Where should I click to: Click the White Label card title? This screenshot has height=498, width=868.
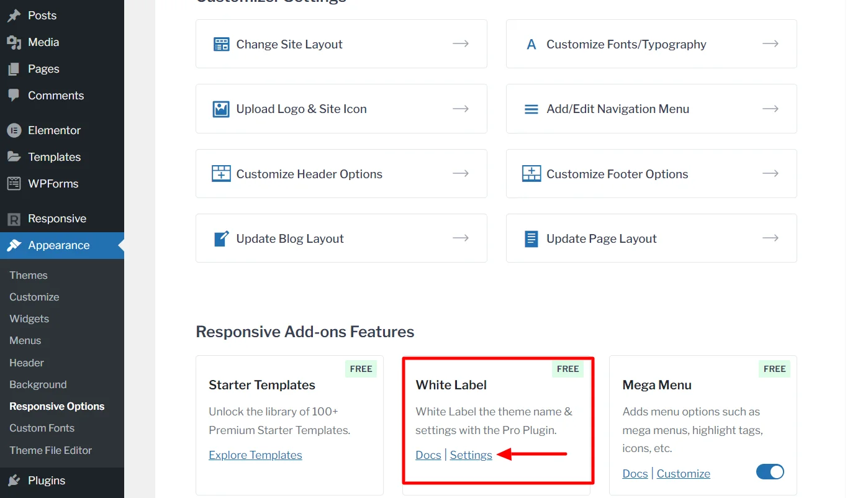451,385
